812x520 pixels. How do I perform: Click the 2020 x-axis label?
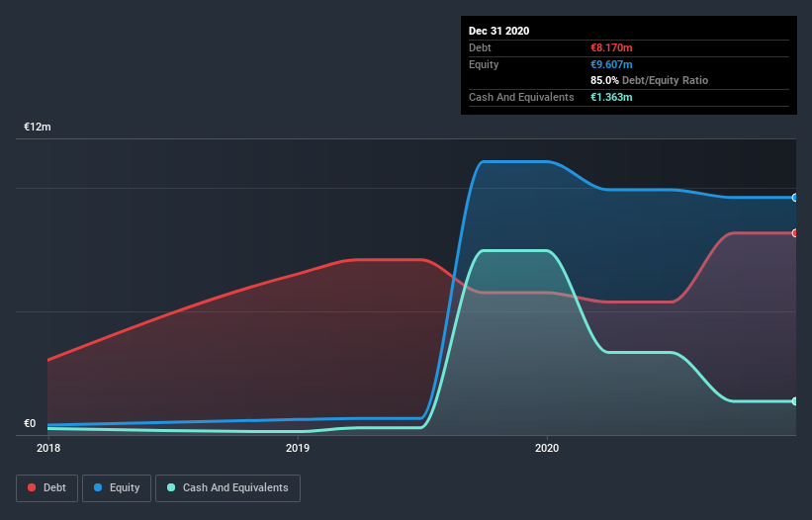pos(547,448)
